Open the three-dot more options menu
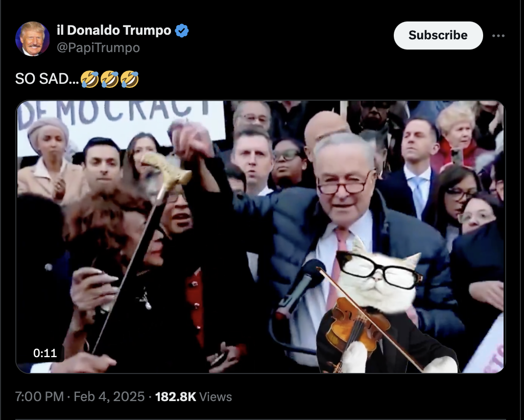The width and height of the screenshot is (524, 420). (498, 36)
